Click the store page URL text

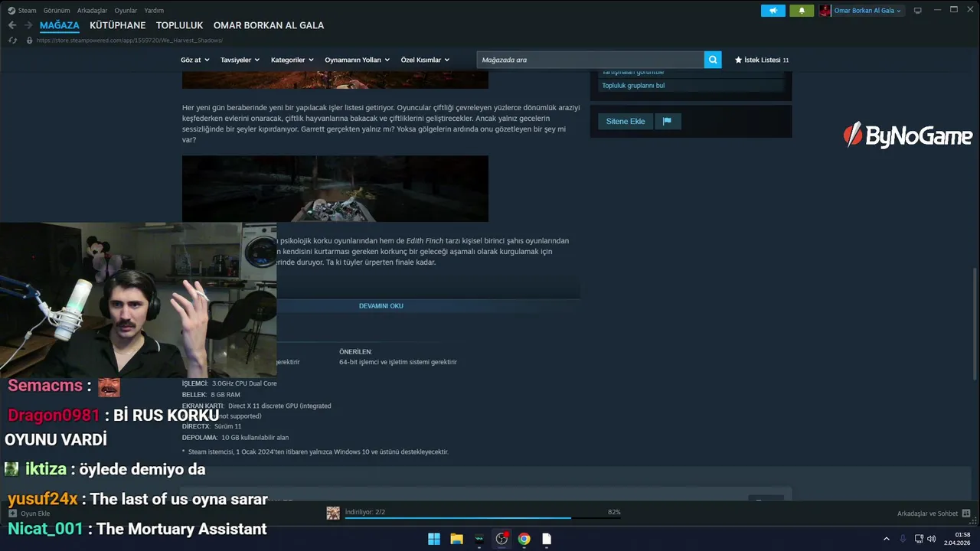[129, 41]
